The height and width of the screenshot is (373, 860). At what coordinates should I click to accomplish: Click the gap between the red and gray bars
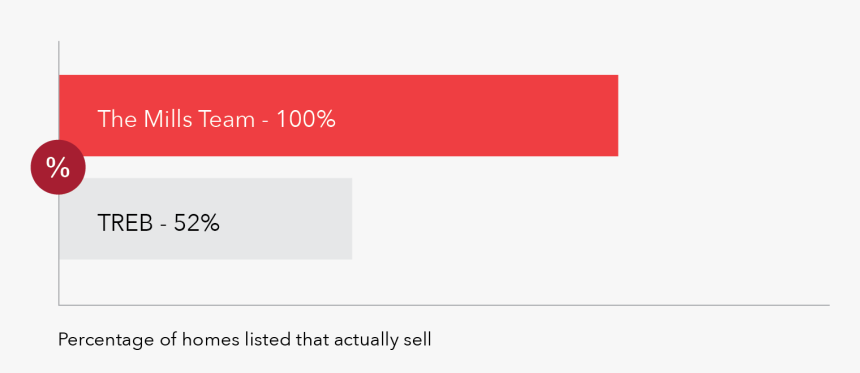point(351,167)
